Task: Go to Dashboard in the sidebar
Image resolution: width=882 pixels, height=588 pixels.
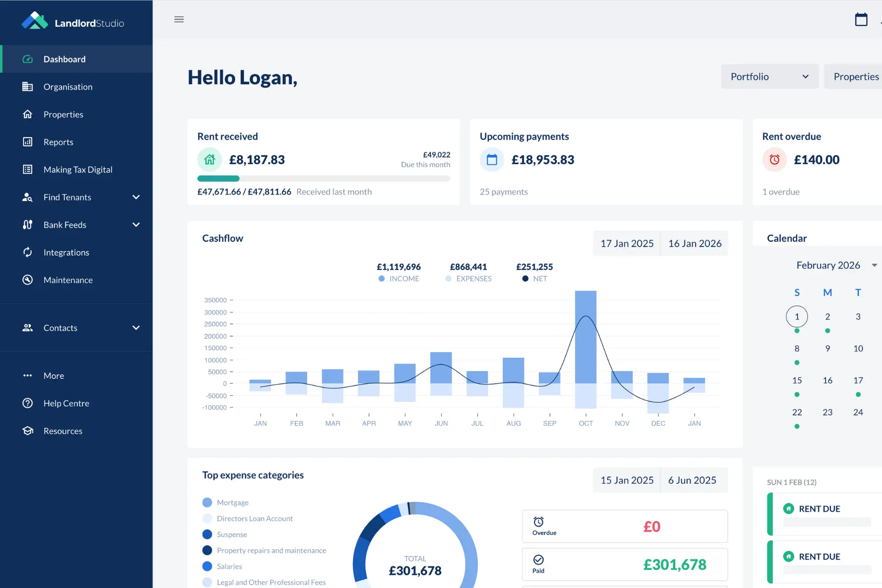Action: [76, 59]
